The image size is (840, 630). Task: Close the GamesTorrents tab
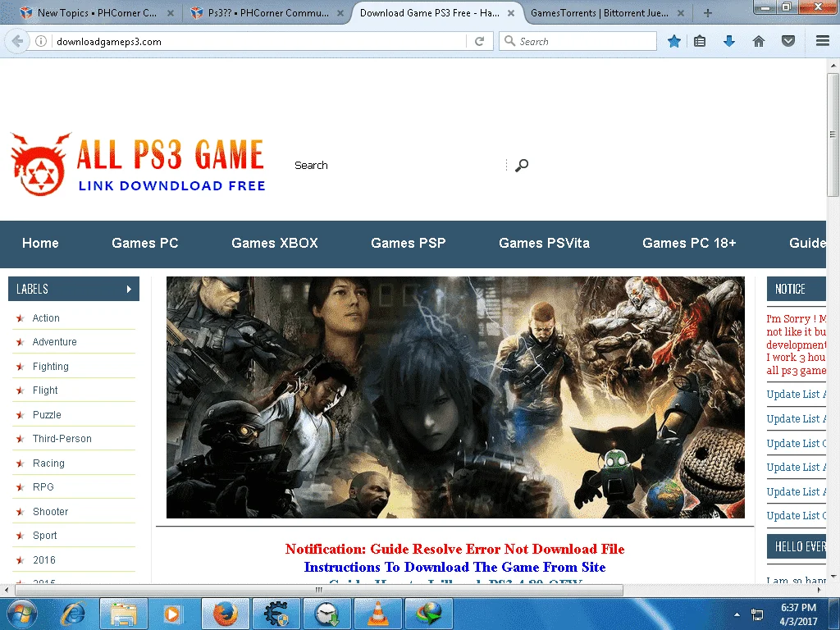(x=680, y=13)
